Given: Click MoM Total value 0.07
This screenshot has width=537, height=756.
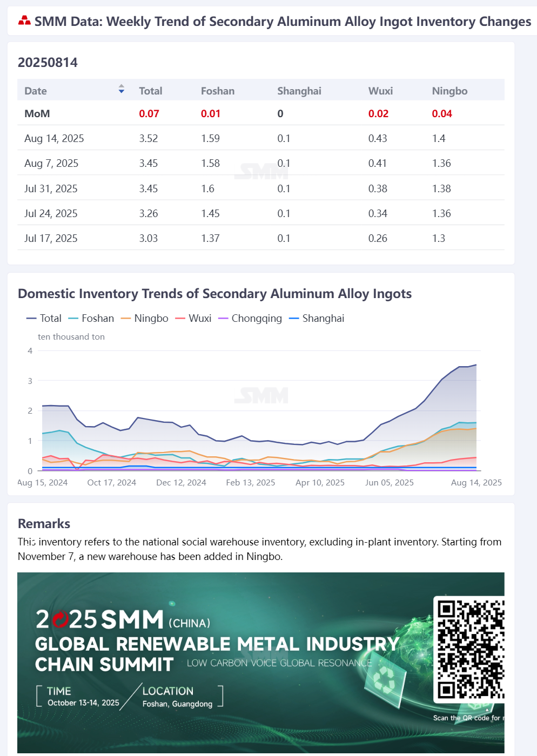Looking at the screenshot, I should [149, 113].
